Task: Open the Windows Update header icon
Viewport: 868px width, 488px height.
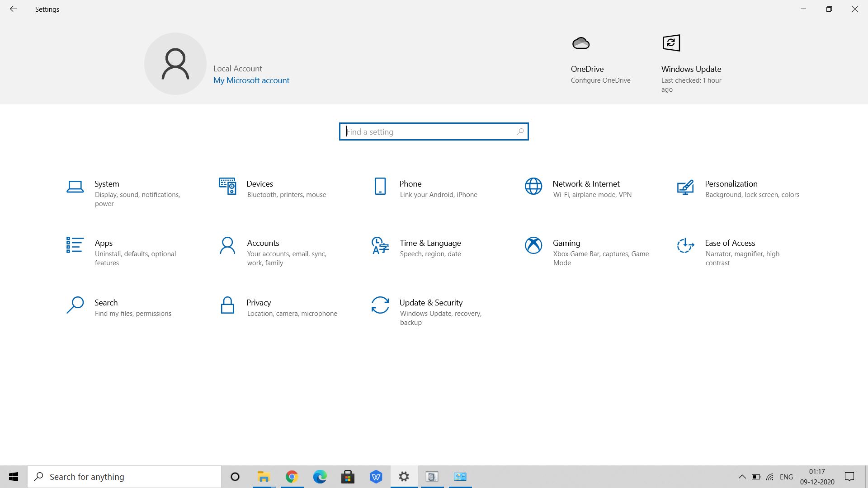Action: click(x=671, y=43)
